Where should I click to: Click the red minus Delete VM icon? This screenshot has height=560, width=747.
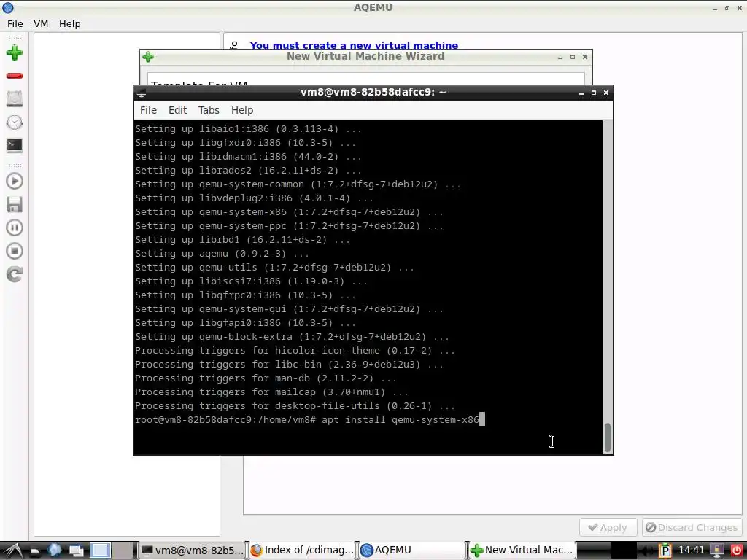(x=15, y=76)
